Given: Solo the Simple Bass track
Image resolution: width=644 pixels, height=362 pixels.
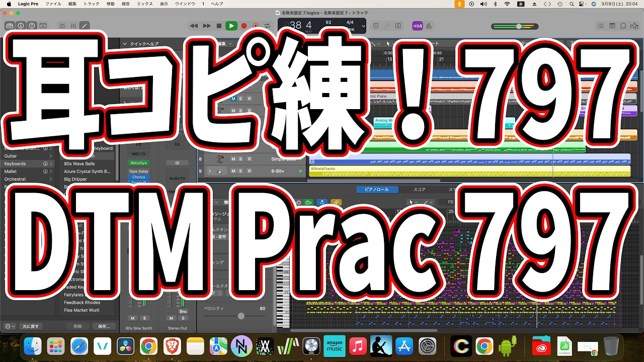Looking at the screenshot, I should 240,159.
